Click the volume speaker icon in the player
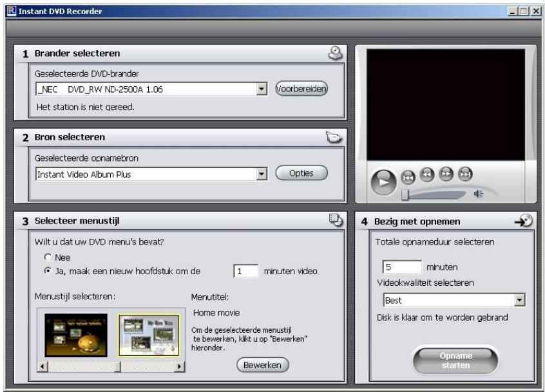Viewport: 545px width, 392px height. [479, 193]
